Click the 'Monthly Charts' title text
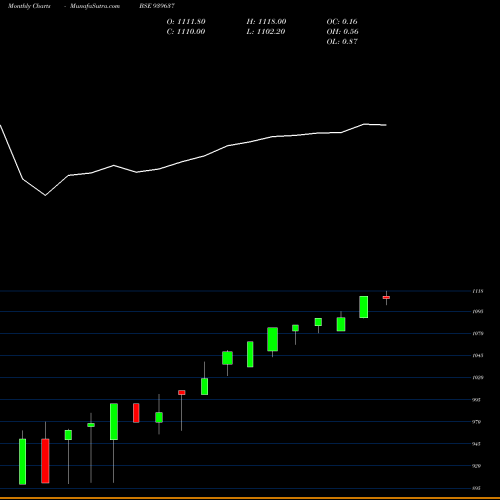Viewport: 500px width, 500px height. point(29,6)
